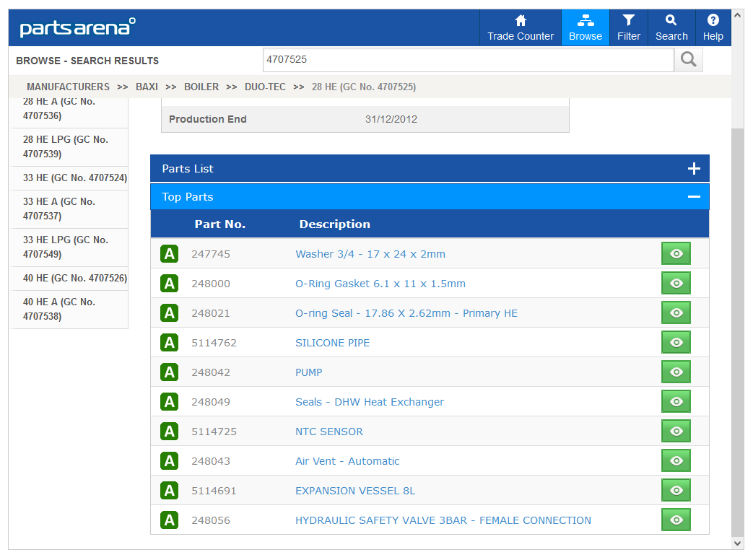The width and height of the screenshot is (753, 560).
Task: Go to DUO-TEC breadcrumb
Action: point(265,87)
